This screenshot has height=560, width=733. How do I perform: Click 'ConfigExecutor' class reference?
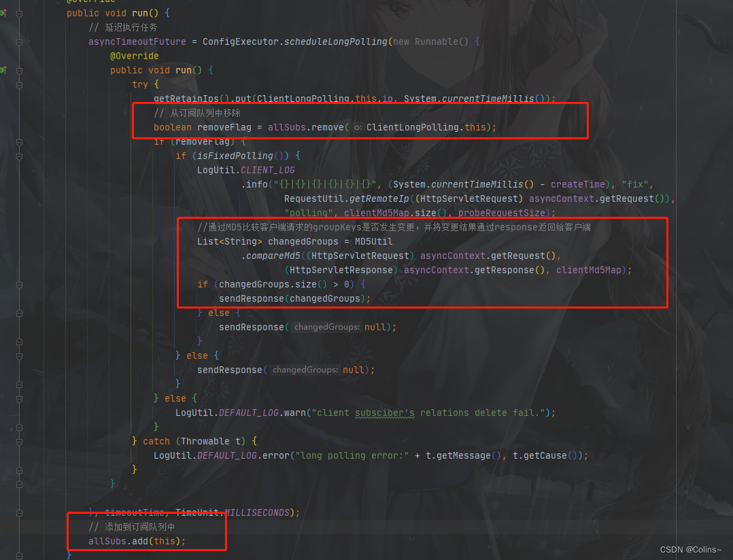[240, 41]
